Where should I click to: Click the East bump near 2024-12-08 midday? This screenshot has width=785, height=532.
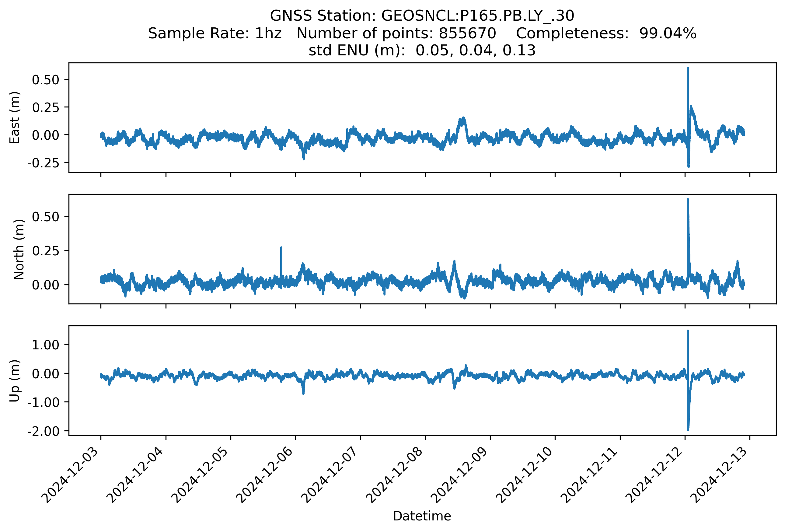pos(462,122)
